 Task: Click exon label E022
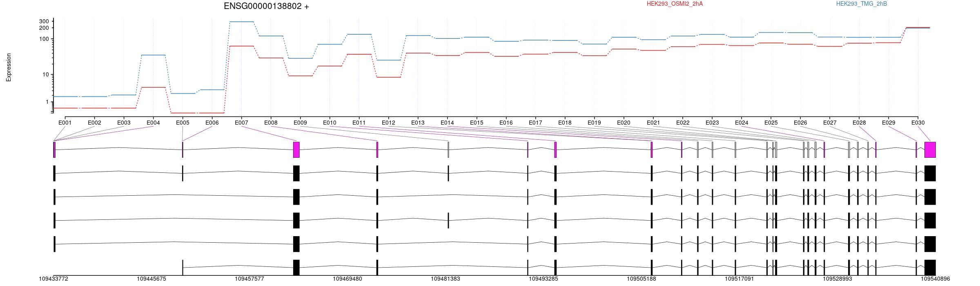[683, 123]
